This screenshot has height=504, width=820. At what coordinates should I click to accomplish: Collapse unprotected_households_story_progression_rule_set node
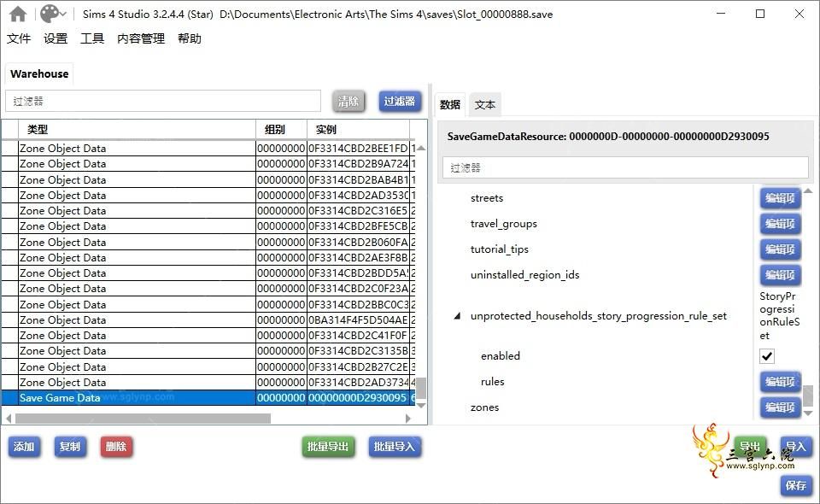coord(457,316)
